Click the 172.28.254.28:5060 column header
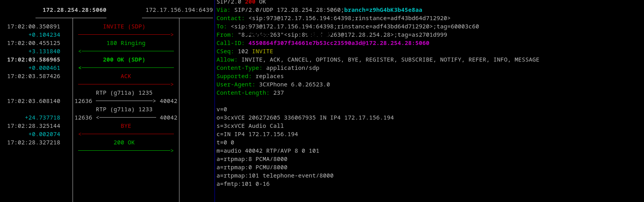644x202 pixels. 74,10
